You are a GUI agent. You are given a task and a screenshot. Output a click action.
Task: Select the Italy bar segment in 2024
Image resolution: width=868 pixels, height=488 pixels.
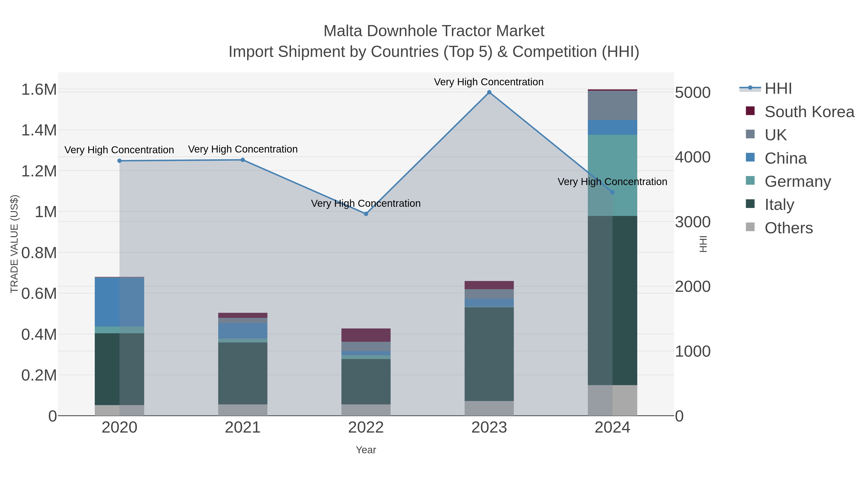(613, 301)
